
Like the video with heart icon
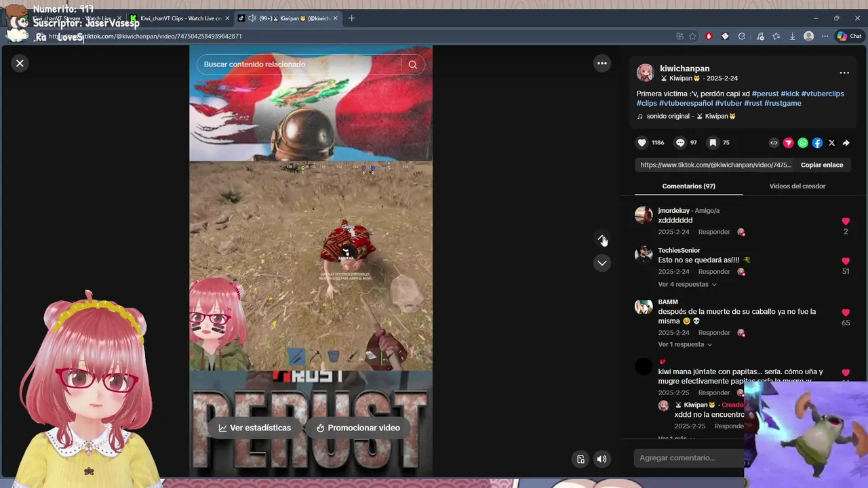(642, 142)
